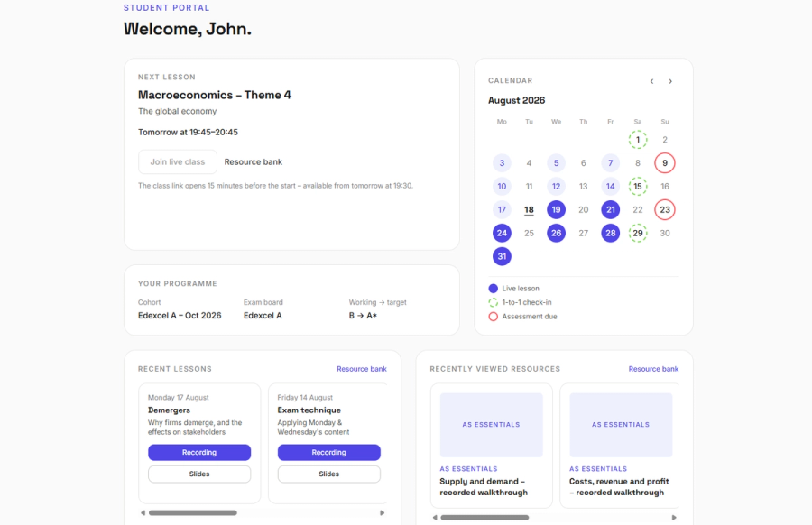The height and width of the screenshot is (525, 812).
Task: Click 'Macroeconomics – Theme 4' lesson heading
Action: [x=215, y=95]
